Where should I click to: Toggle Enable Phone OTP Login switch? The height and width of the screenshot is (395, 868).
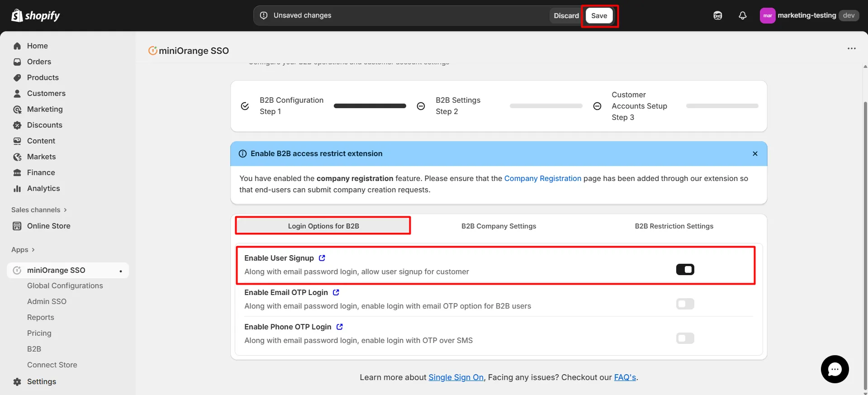coord(685,338)
